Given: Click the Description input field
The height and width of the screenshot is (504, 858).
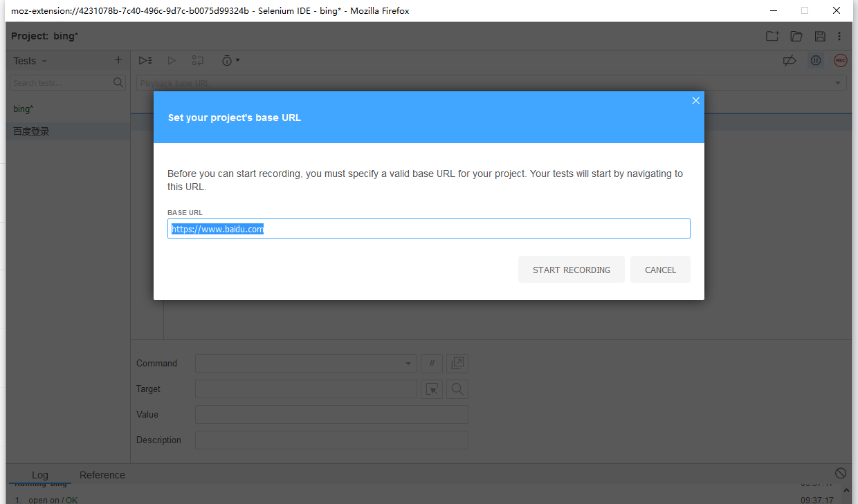Looking at the screenshot, I should (x=331, y=440).
